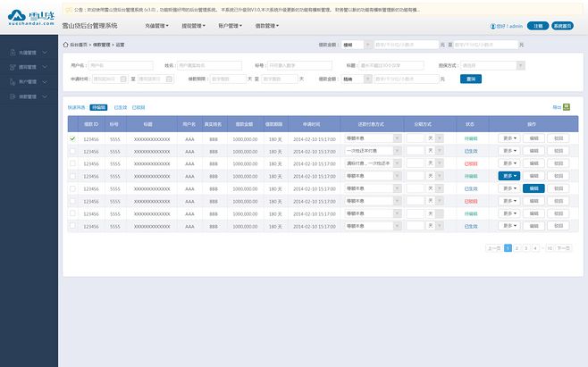
Task: Open first row's 更多 dropdown button
Action: click(x=508, y=138)
